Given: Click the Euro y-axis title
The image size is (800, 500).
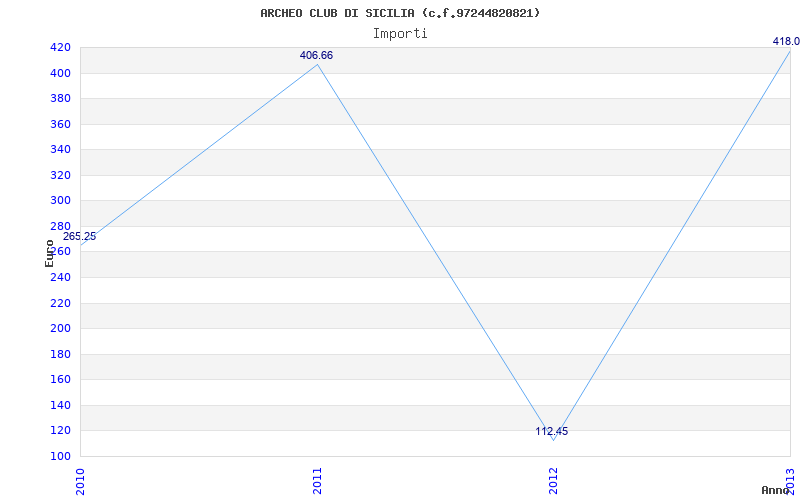Looking at the screenshot, I should [49, 253].
